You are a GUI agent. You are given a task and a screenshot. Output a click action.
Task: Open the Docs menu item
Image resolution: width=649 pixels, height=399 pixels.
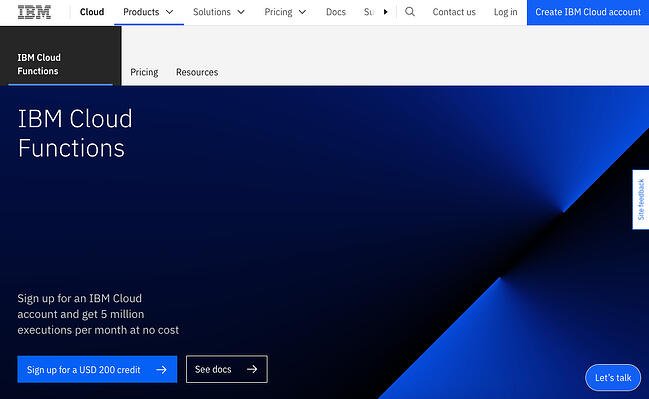coord(336,12)
